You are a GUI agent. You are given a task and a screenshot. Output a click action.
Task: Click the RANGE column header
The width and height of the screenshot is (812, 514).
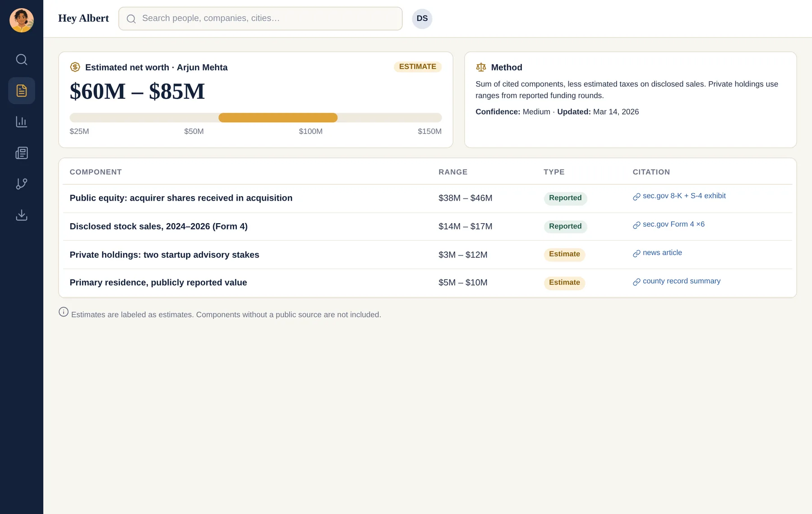[x=453, y=172]
